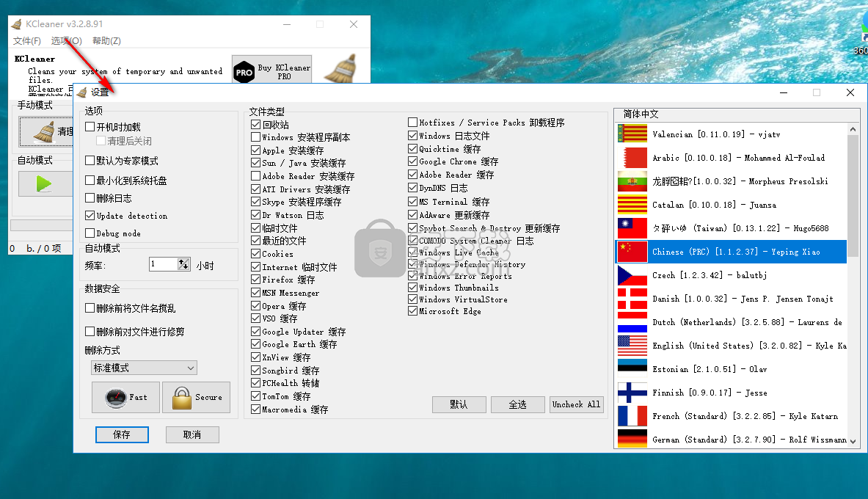Click the frequency hours stepper arrows
Screen dimensions: 868x499
183,264
